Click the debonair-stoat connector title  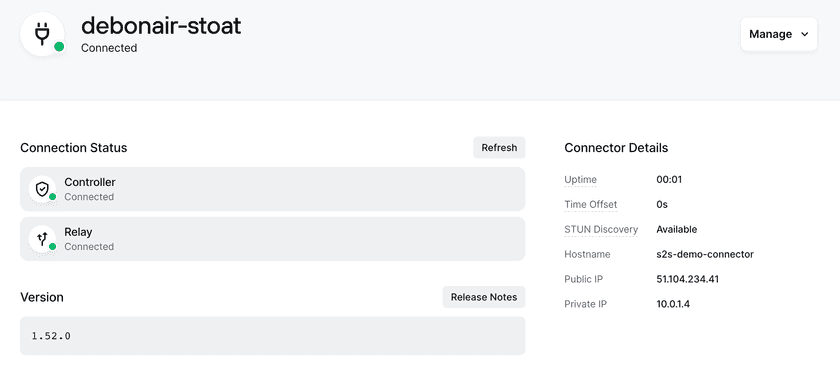click(161, 25)
